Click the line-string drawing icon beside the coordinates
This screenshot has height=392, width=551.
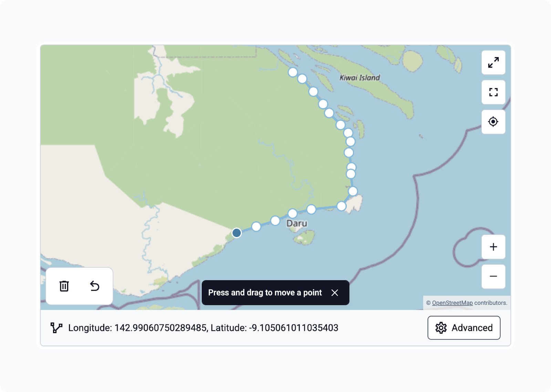[56, 328]
